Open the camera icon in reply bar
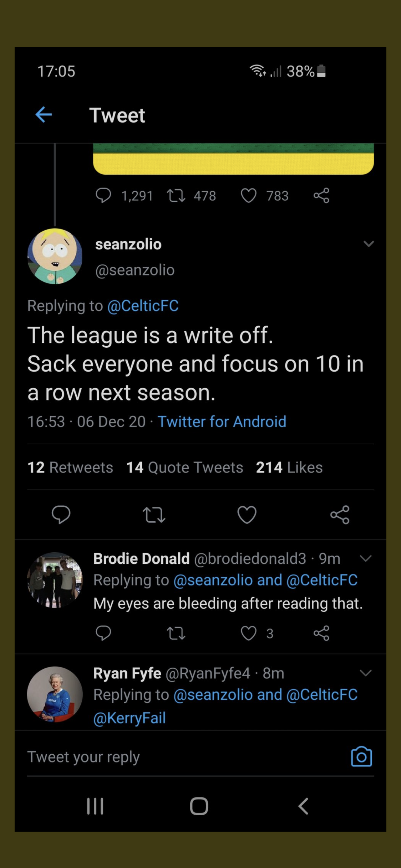Image resolution: width=401 pixels, height=868 pixels. click(x=361, y=756)
